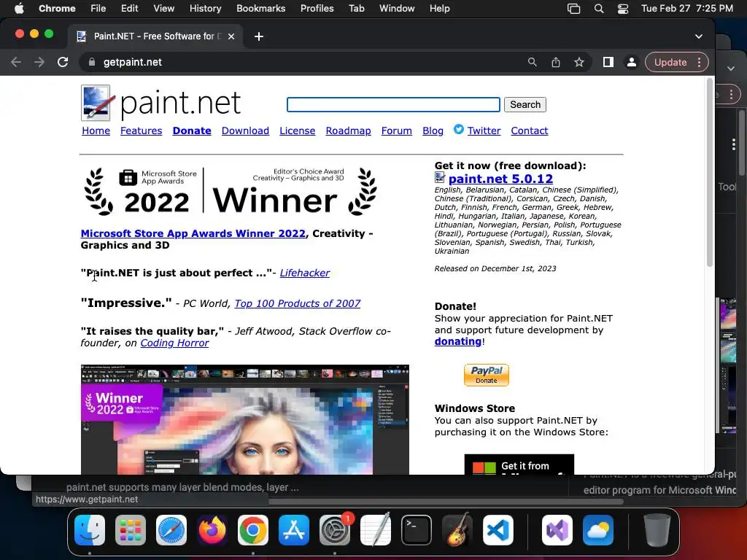Open the weather cloud app in dock

coord(598,530)
